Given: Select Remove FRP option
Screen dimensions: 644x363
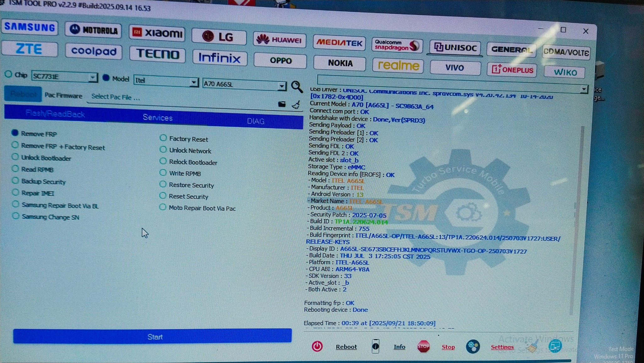Looking at the screenshot, I should [x=15, y=133].
